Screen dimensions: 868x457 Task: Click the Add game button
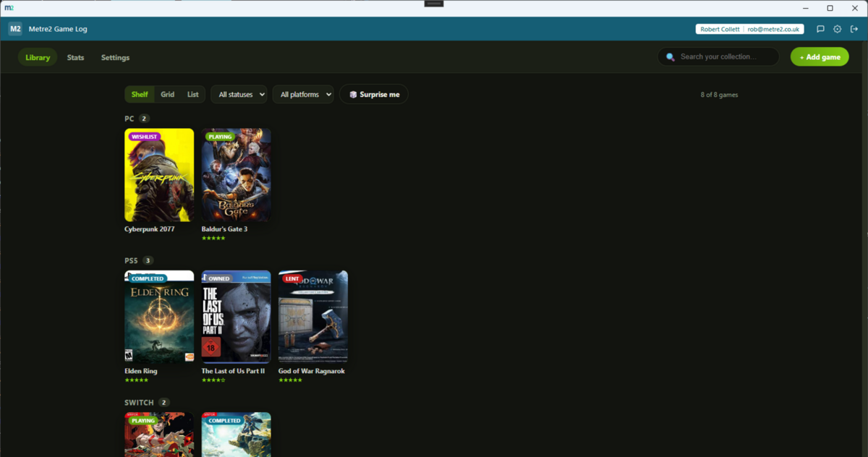coord(820,57)
